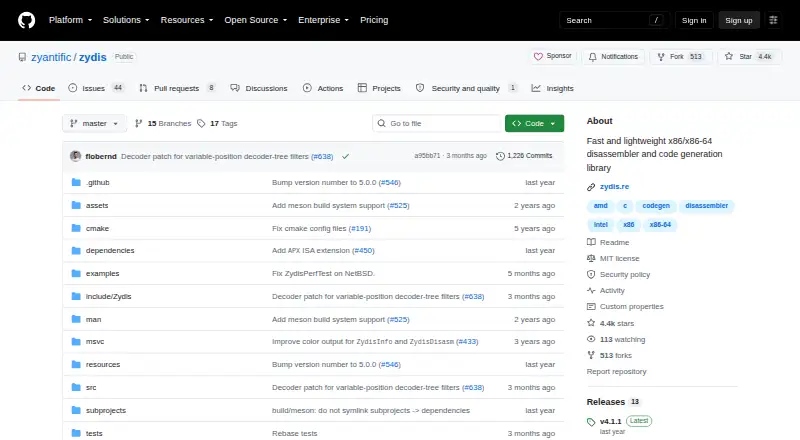Image resolution: width=800 pixels, height=440 pixels.
Task: Expand the master branch dropdown
Action: pyautogui.click(x=94, y=124)
